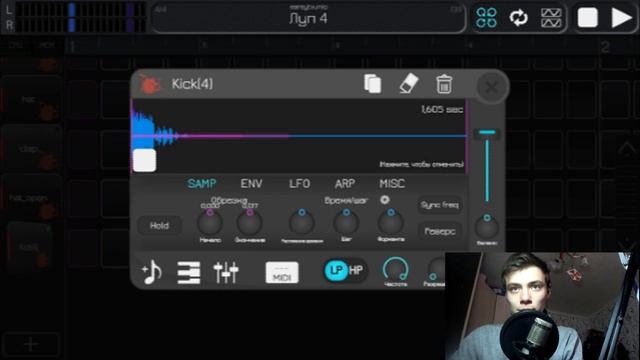
Task: Switch to the SAMP tab
Action: (202, 184)
